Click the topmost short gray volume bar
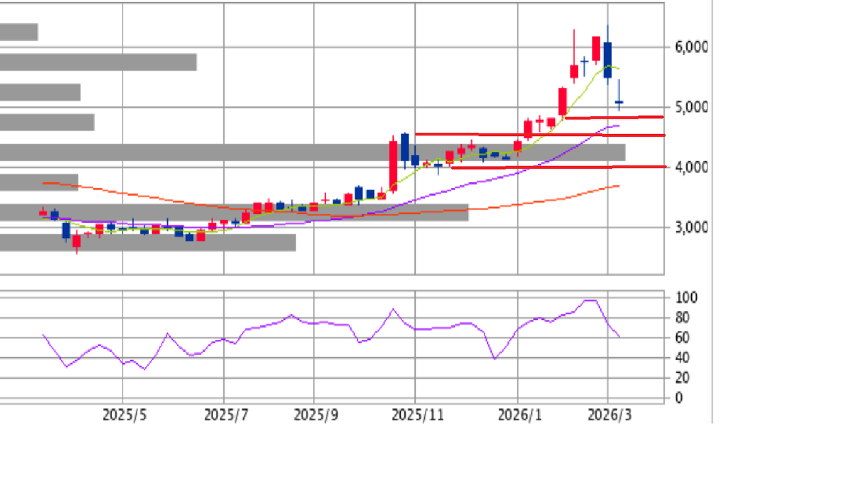The width and height of the screenshot is (858, 504). 19,31
